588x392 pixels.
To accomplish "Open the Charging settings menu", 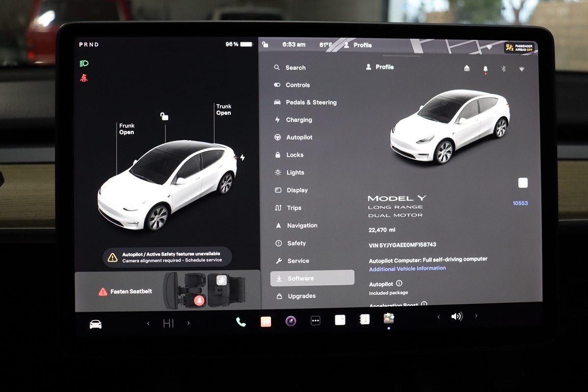I will (299, 120).
